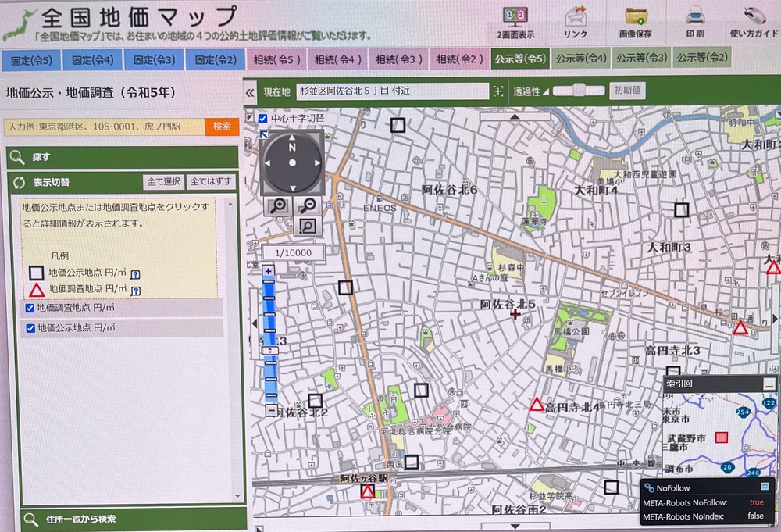The height and width of the screenshot is (532, 781).
Task: Click the top-edge map pan up arrow
Action: click(x=515, y=116)
